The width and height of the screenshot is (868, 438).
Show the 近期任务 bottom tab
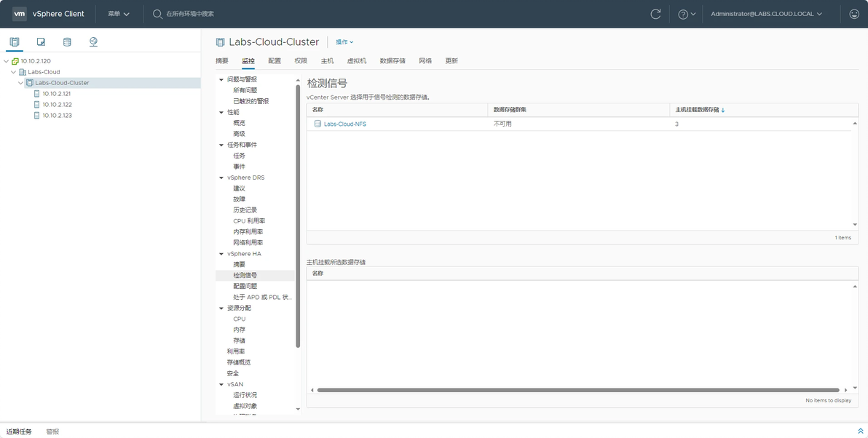coord(19,432)
